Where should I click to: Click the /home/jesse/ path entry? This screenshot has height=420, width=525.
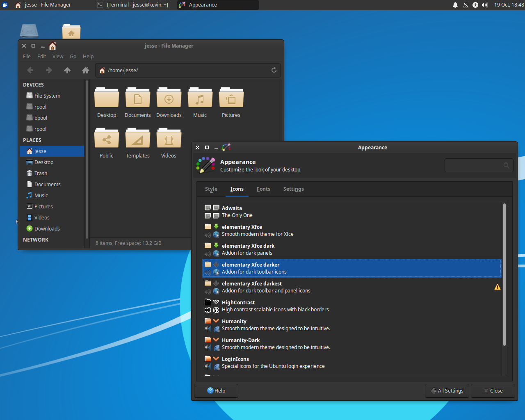[188, 70]
